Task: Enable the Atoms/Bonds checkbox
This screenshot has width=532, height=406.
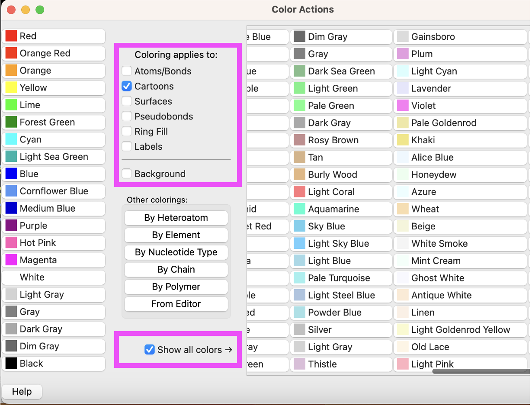Action: (x=127, y=71)
